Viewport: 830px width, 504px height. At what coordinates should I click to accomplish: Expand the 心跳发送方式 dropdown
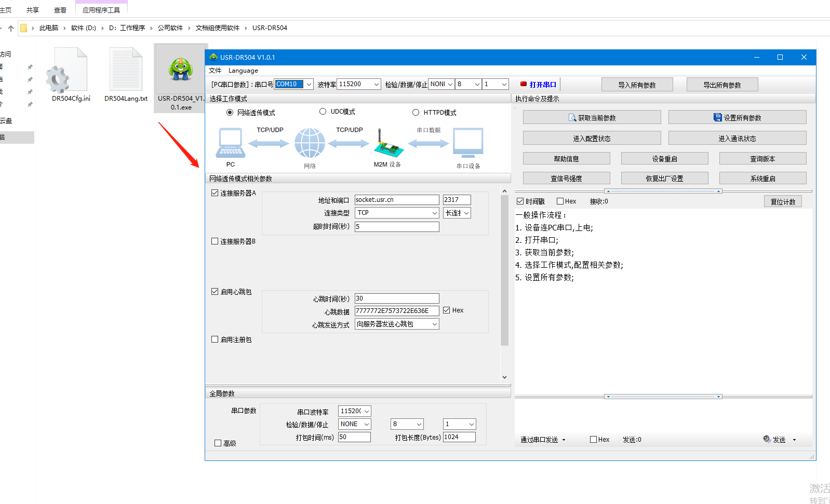(435, 324)
